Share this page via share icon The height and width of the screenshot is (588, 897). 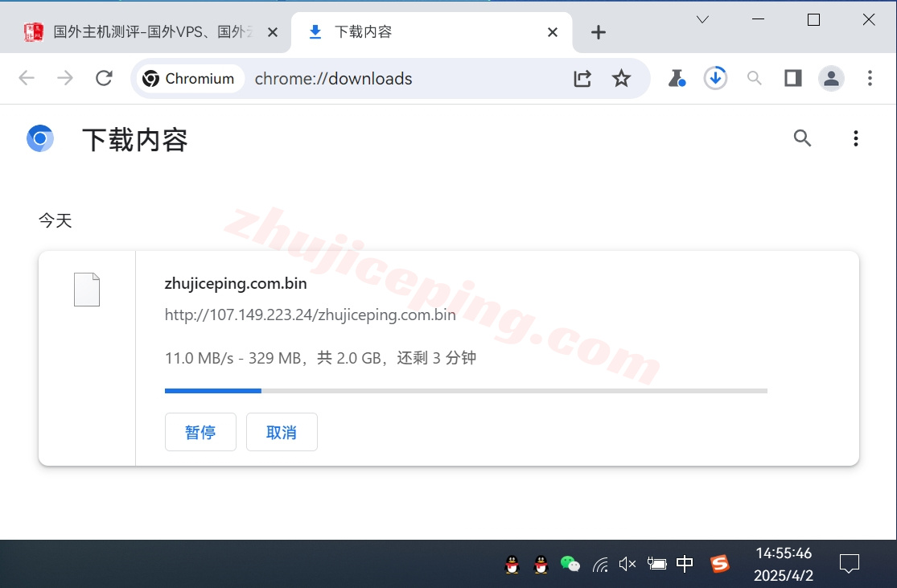pyautogui.click(x=582, y=78)
